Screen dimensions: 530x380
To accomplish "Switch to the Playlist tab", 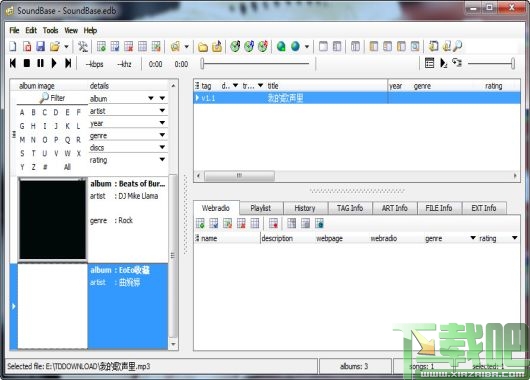I will [261, 208].
